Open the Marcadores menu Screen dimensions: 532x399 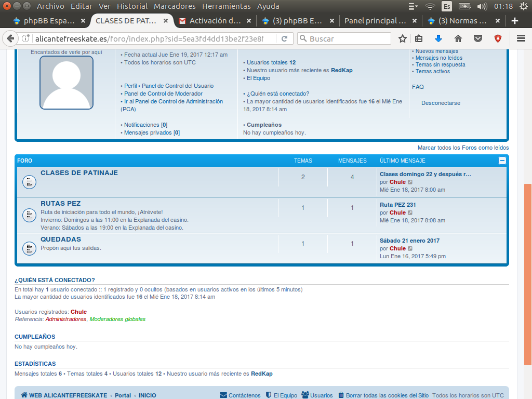pyautogui.click(x=175, y=6)
